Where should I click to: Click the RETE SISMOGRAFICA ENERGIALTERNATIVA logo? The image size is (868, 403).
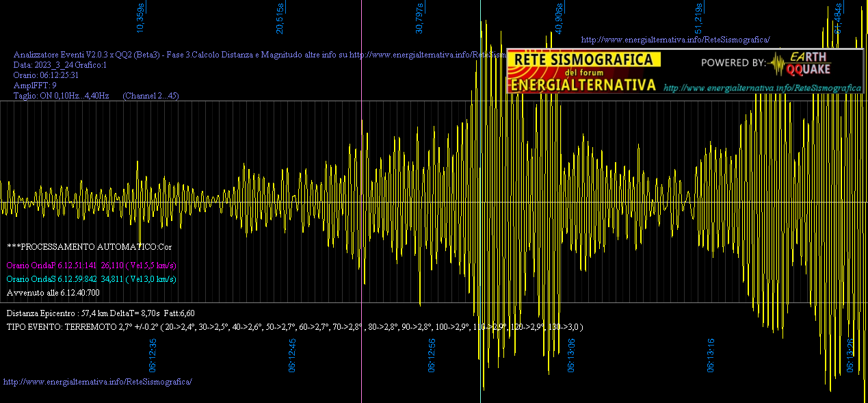click(x=584, y=72)
